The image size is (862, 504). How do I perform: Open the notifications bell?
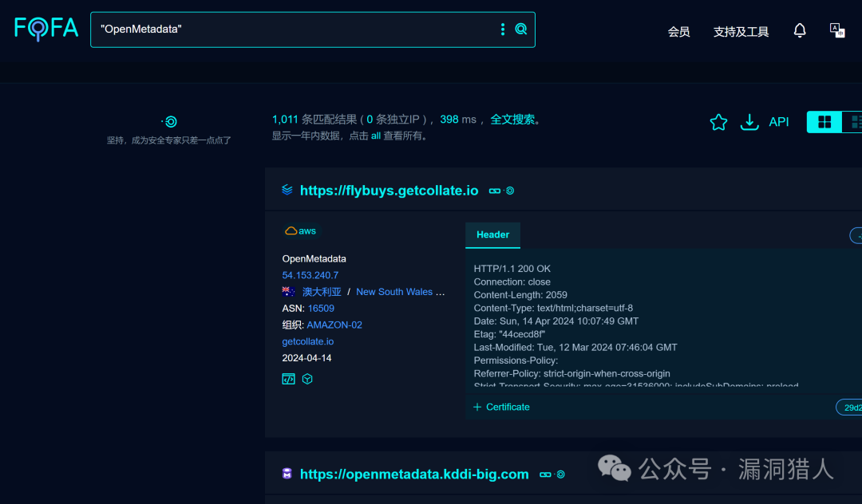[799, 31]
